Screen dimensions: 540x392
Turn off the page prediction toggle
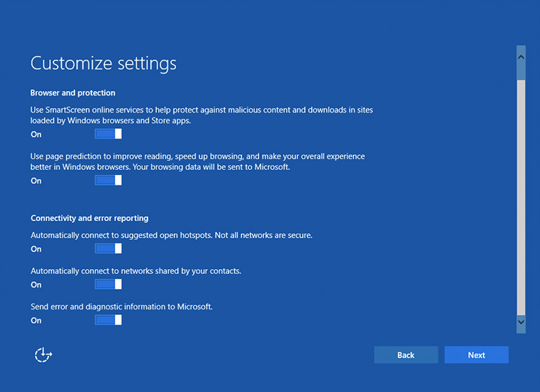tap(108, 181)
